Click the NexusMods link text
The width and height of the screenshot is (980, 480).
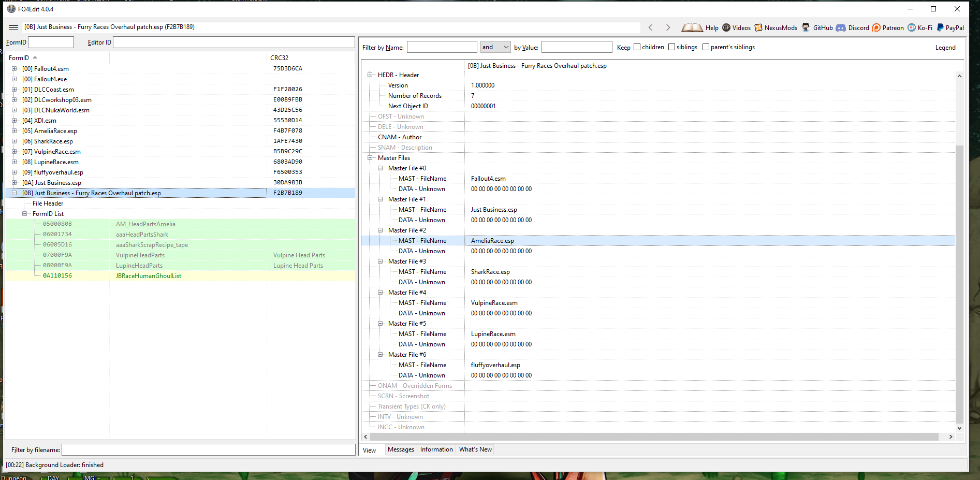pos(781,28)
